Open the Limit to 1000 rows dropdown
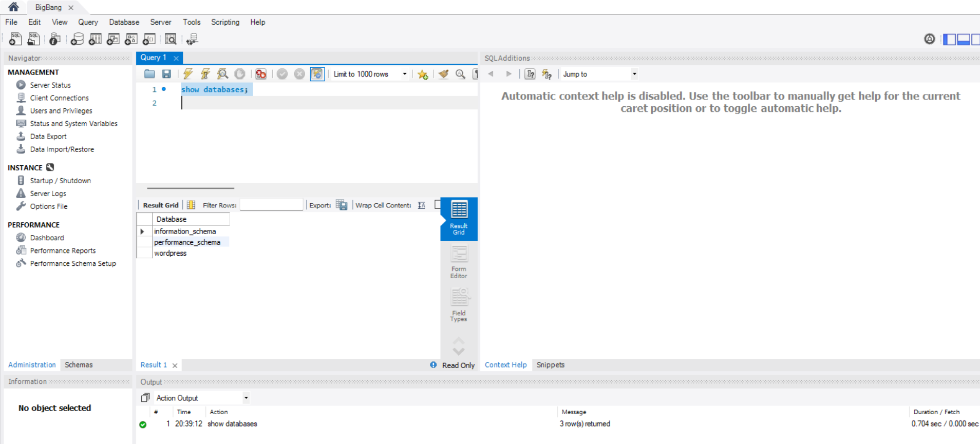The height and width of the screenshot is (444, 980). (x=404, y=74)
